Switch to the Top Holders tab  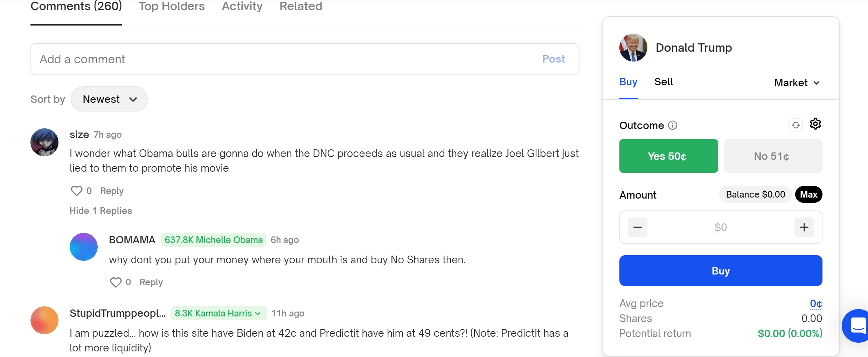pyautogui.click(x=172, y=6)
